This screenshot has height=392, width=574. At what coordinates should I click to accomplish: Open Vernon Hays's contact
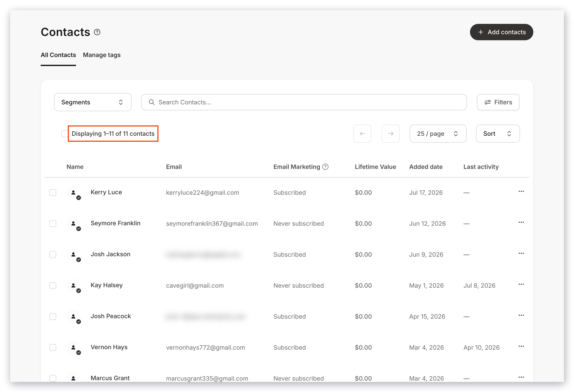(109, 347)
